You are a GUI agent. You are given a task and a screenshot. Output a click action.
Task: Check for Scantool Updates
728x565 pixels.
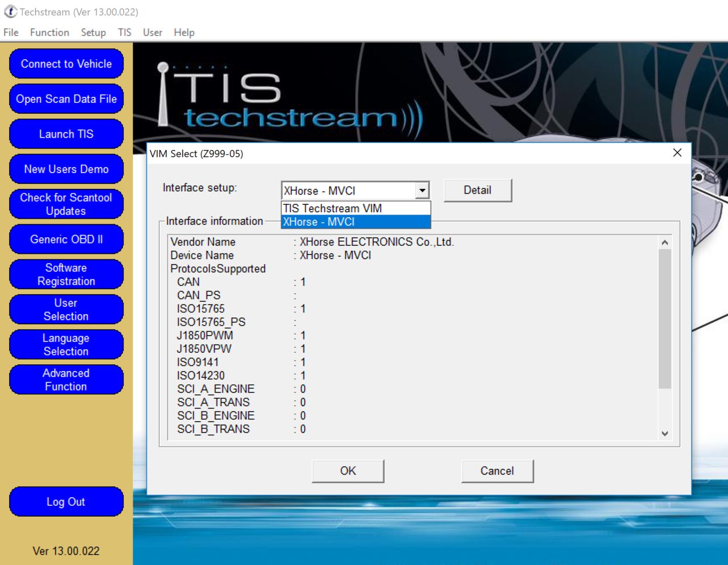[x=66, y=204]
